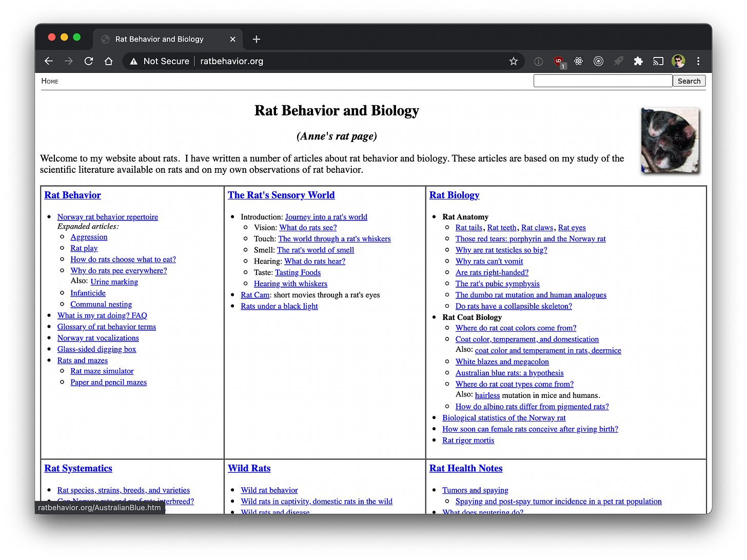Open the Rat maze simulator link

point(102,371)
